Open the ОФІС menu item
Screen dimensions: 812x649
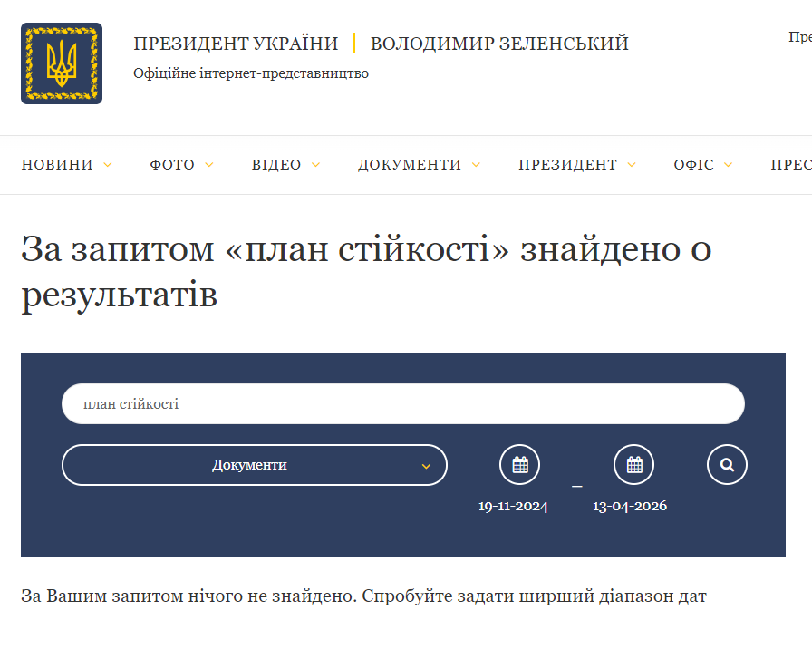(695, 165)
